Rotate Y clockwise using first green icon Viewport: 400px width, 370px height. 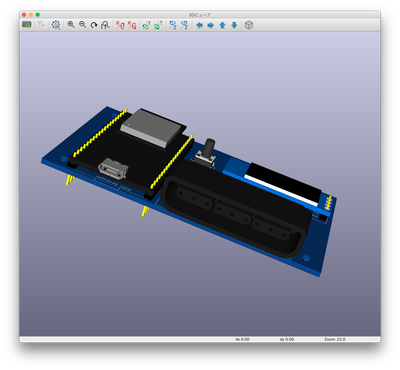coord(147,25)
